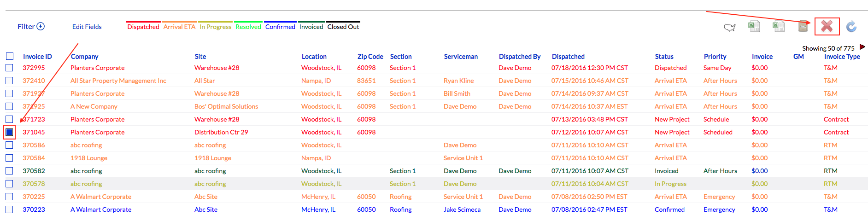Sort by the Site column header
Viewport: 868px width, 215px height.
pyautogui.click(x=200, y=57)
